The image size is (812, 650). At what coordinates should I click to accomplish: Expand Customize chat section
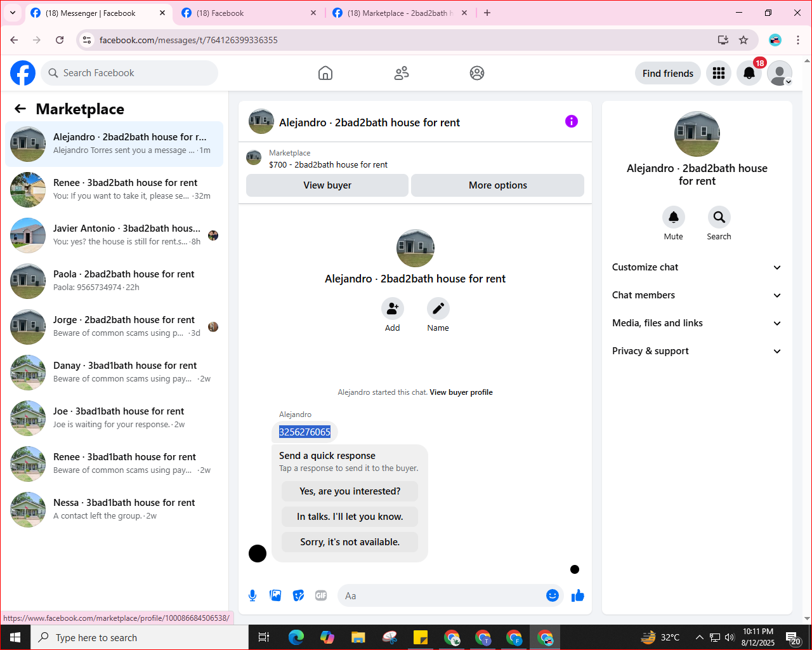[697, 267]
